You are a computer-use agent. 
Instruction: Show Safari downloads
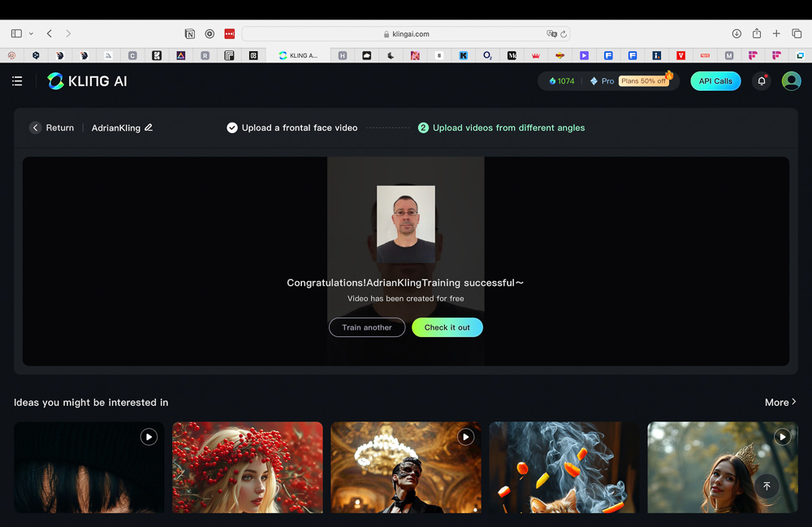(x=736, y=33)
